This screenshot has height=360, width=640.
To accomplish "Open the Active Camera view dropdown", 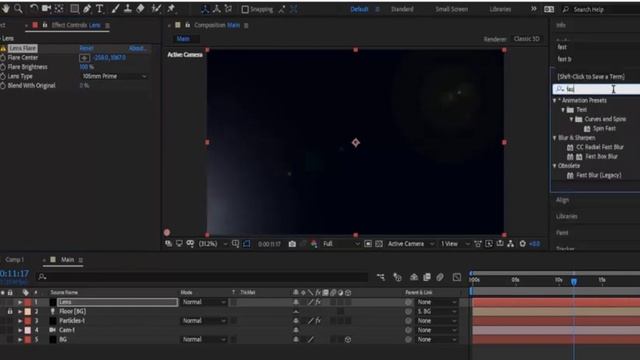I will pyautogui.click(x=411, y=244).
